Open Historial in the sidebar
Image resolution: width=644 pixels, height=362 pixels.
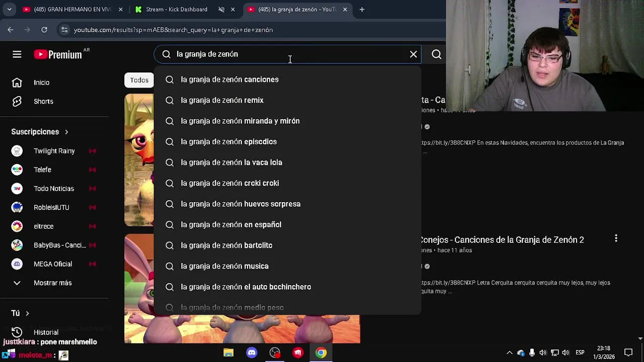54,332
